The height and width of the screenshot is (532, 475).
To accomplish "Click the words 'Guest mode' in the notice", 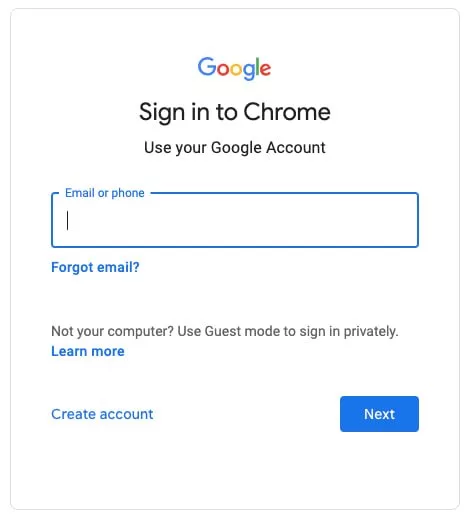I will coord(243,331).
